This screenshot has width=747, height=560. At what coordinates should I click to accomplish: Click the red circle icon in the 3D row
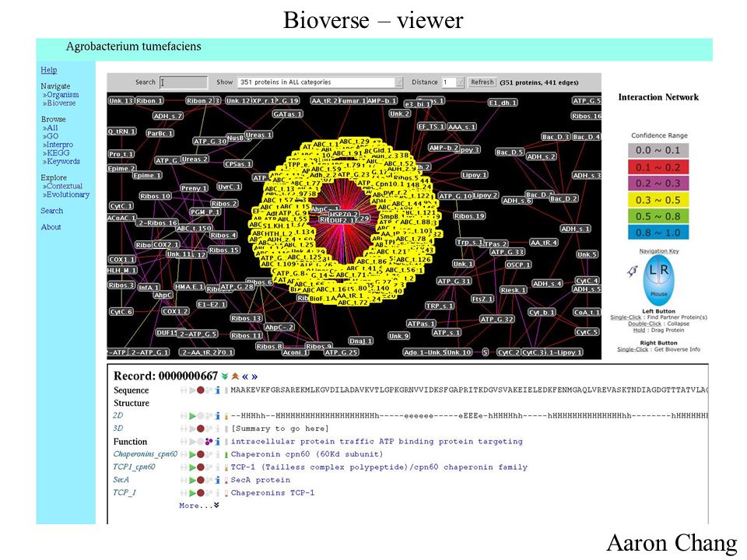tap(201, 429)
